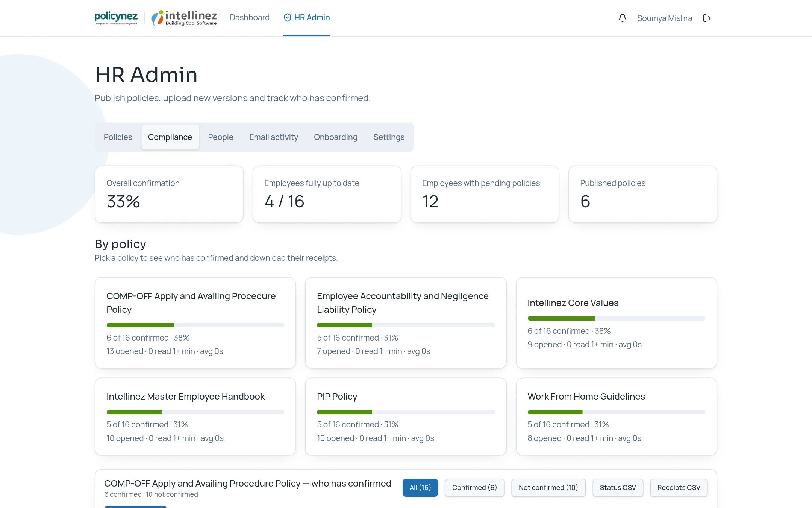The height and width of the screenshot is (508, 812).
Task: Go to the Onboarding tab
Action: click(336, 137)
